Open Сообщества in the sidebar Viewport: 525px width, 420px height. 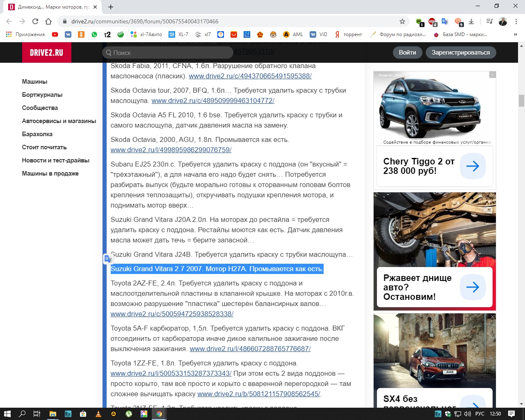[40, 108]
